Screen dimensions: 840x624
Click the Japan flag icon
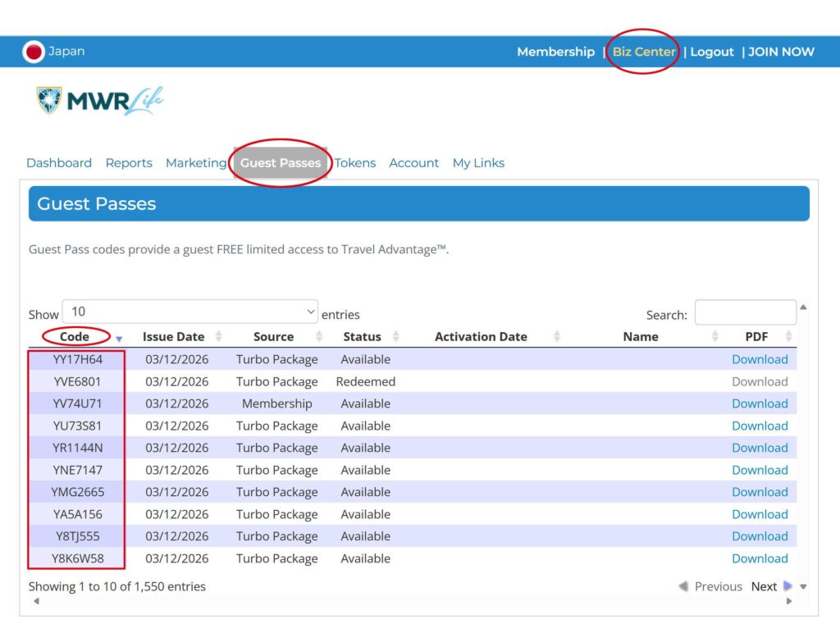tap(34, 52)
